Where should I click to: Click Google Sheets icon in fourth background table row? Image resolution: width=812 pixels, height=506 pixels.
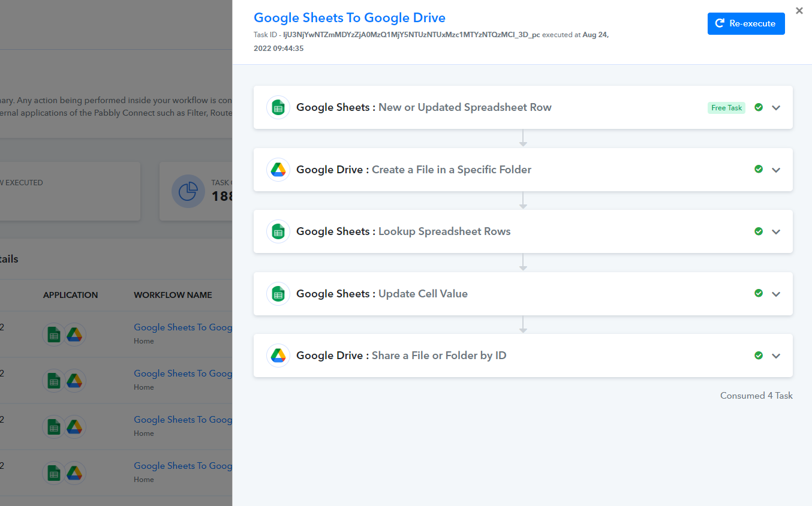[x=53, y=473]
